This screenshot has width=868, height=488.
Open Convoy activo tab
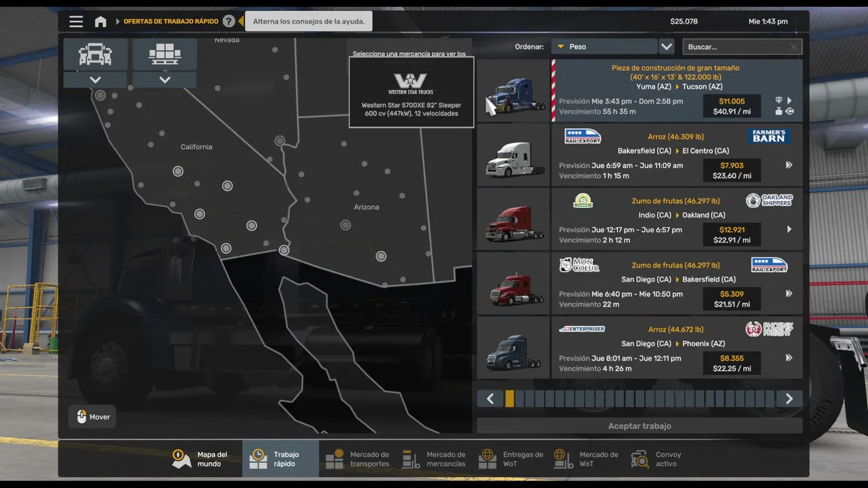coord(656,459)
